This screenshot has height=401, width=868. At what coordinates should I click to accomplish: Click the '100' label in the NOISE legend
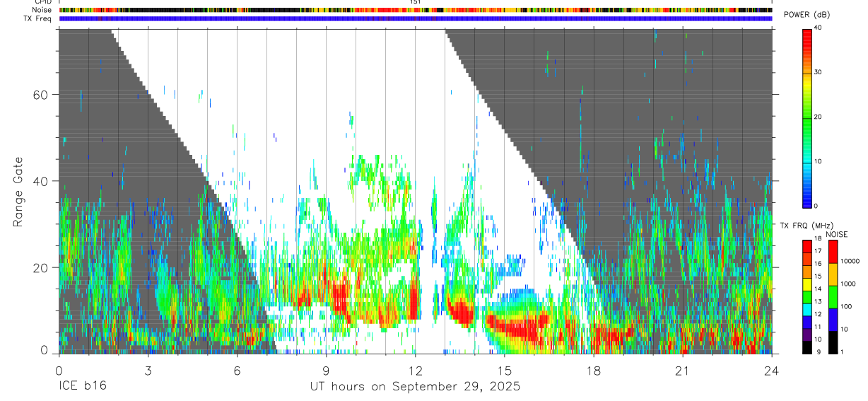(x=847, y=307)
